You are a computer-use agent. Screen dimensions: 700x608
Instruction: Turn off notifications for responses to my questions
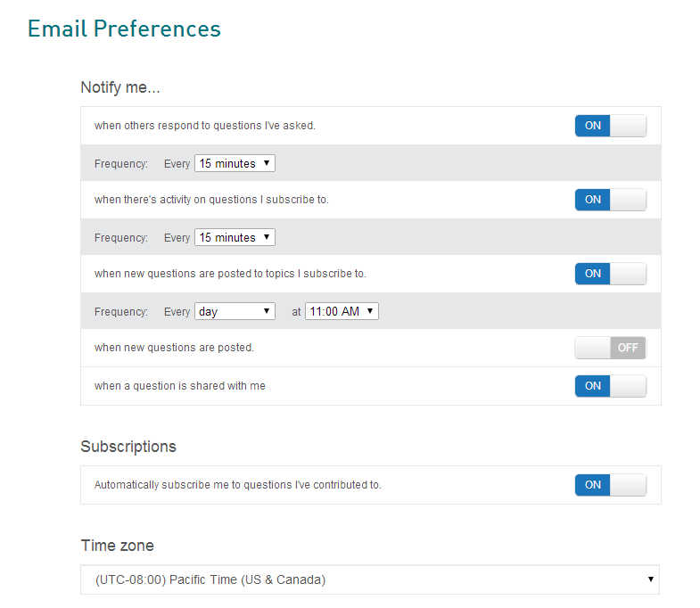[610, 126]
